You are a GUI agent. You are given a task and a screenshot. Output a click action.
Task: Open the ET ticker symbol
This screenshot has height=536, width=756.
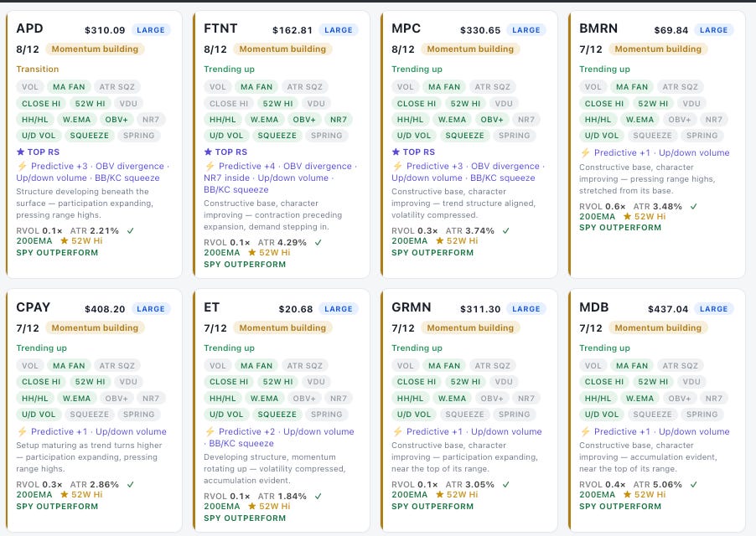pyautogui.click(x=212, y=307)
